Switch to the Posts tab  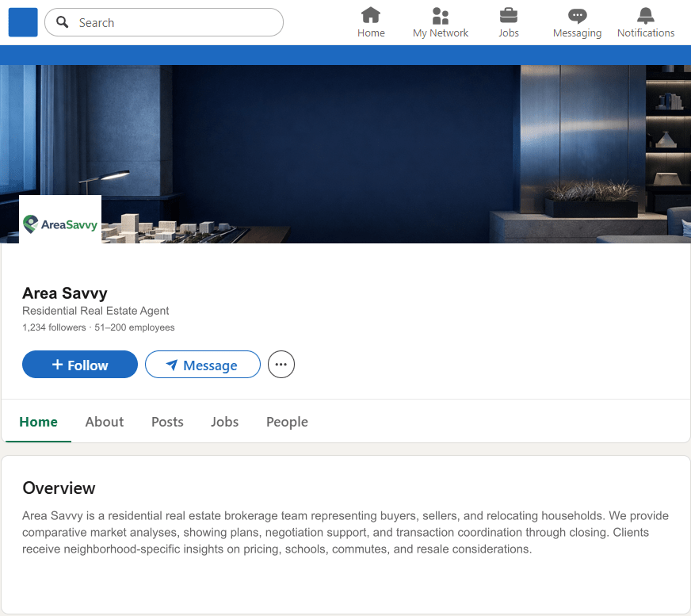coord(167,422)
